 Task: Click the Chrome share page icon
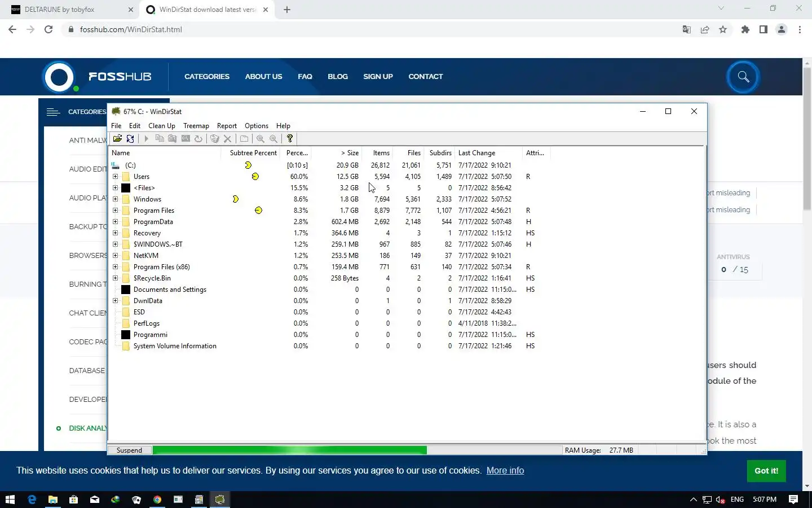(705, 29)
